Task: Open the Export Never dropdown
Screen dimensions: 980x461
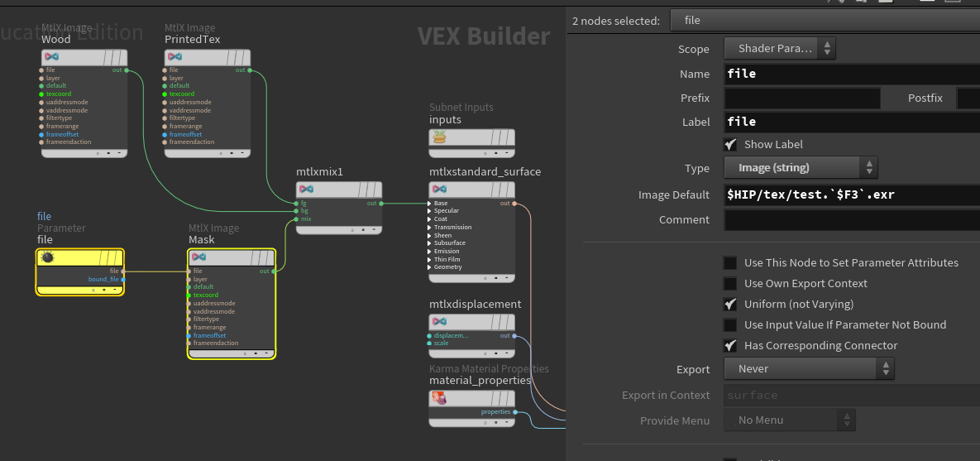Action: pyautogui.click(x=809, y=368)
